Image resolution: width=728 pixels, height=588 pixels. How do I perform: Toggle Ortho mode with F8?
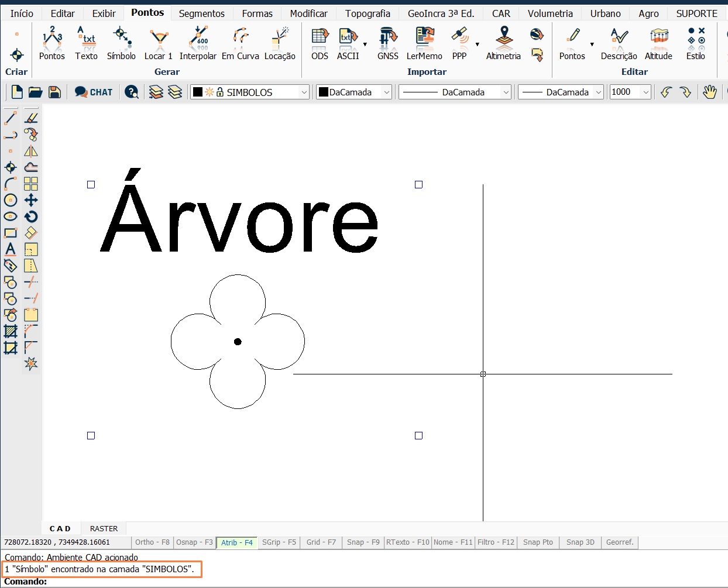(152, 542)
